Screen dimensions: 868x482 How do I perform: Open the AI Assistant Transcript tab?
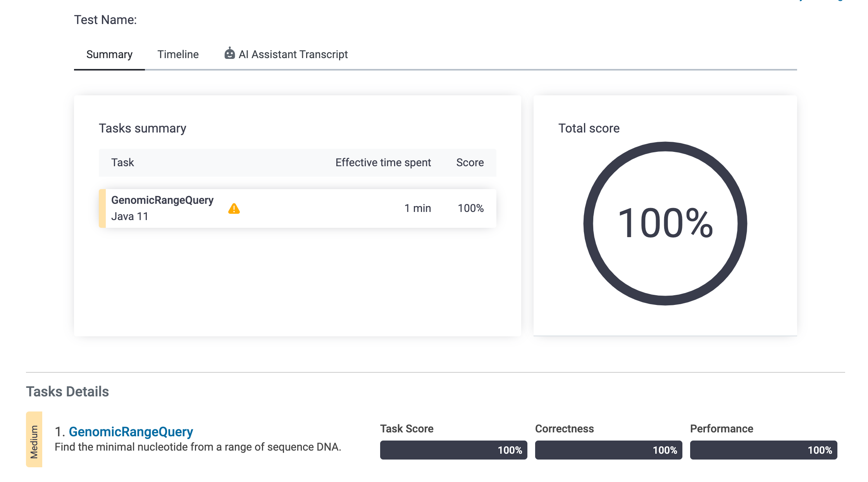coord(293,54)
